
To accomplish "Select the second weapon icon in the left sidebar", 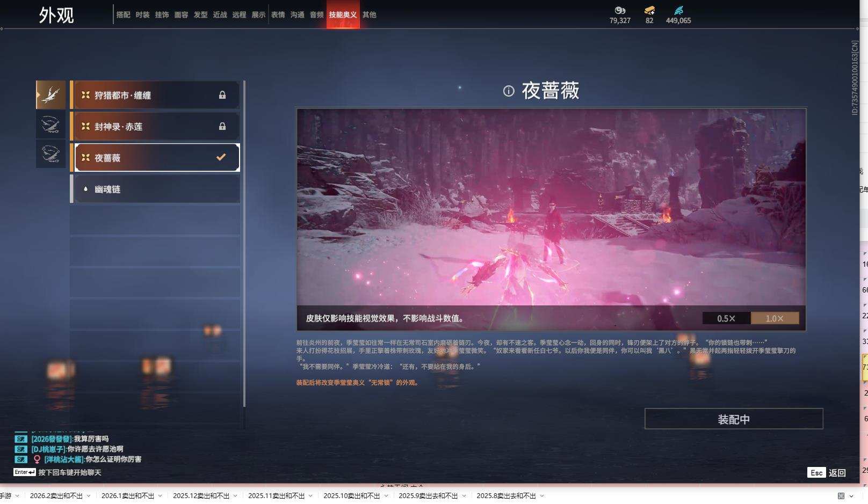I will pyautogui.click(x=50, y=124).
